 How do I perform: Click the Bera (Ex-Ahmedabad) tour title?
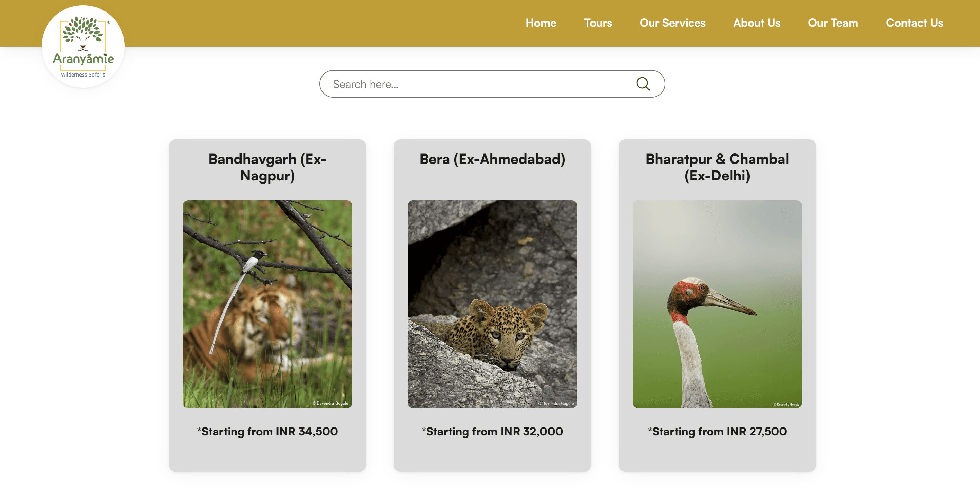tap(492, 159)
